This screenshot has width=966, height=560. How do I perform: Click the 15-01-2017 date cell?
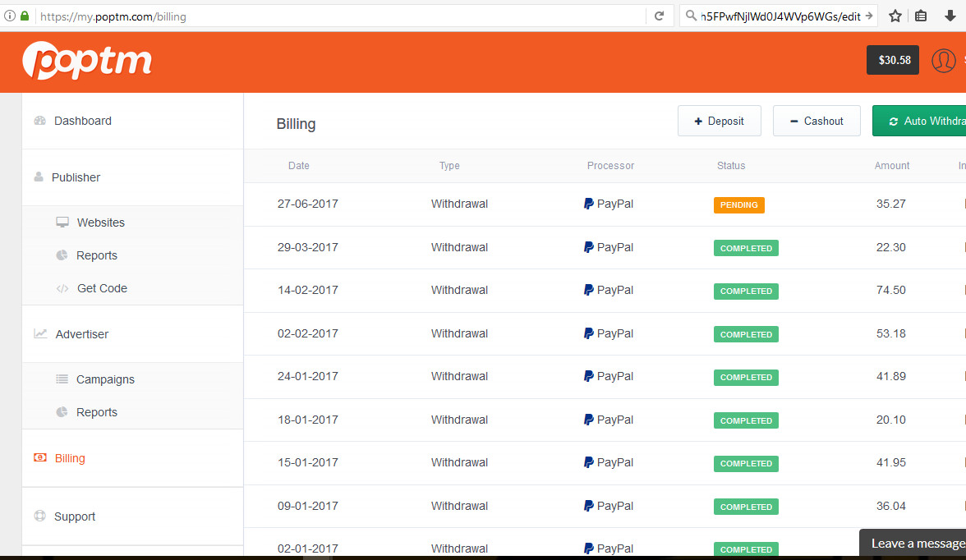pyautogui.click(x=307, y=462)
